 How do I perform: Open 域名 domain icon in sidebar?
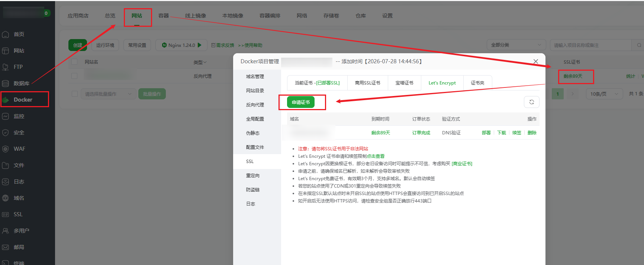[x=6, y=198]
